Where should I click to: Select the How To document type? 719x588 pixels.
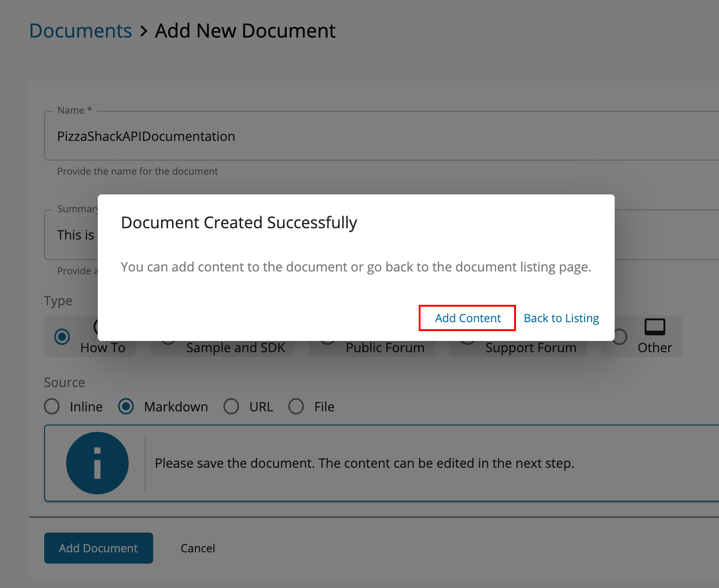coord(62,336)
